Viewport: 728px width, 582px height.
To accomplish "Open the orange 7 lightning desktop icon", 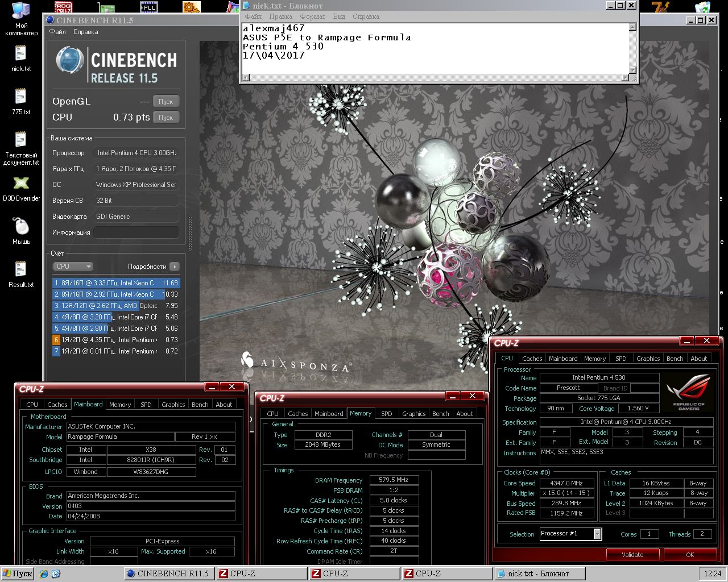I will (x=660, y=6).
